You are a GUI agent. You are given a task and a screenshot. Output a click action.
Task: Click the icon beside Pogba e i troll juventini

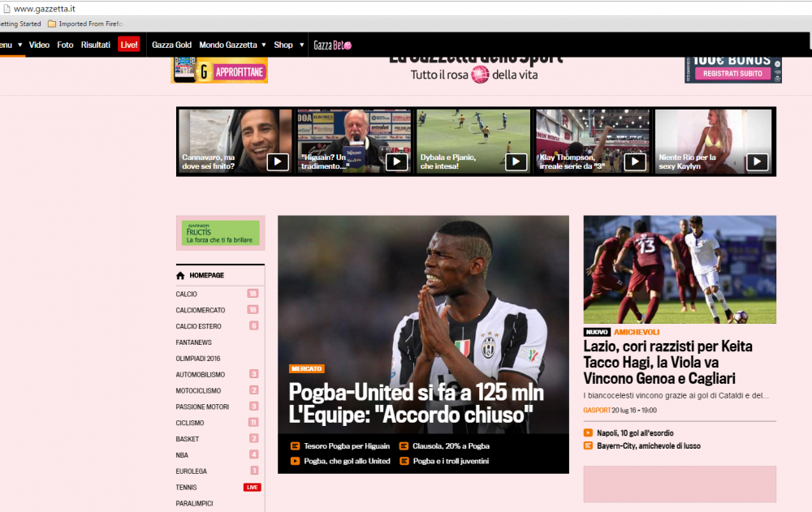[x=404, y=461]
